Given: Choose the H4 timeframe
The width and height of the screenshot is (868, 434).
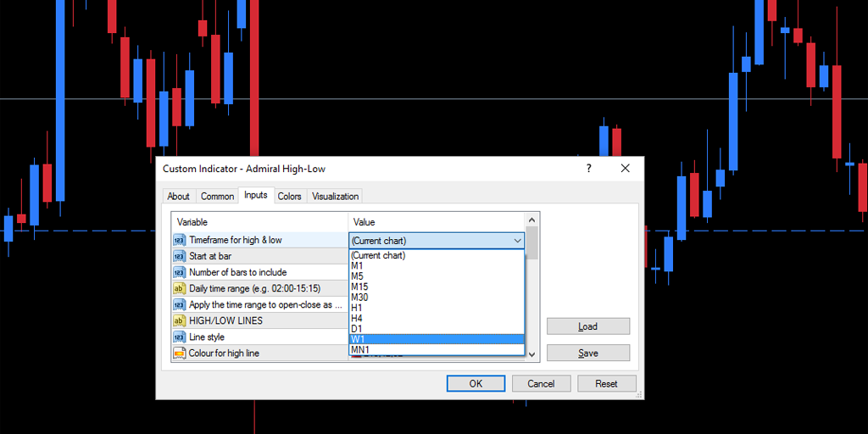Looking at the screenshot, I should [437, 319].
